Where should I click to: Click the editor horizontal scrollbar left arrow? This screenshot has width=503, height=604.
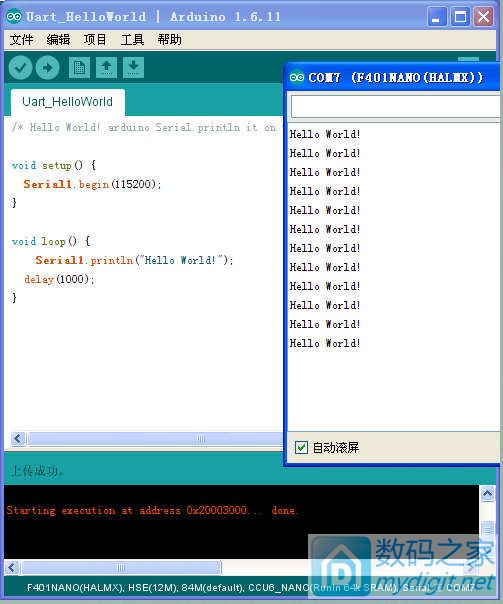pyautogui.click(x=18, y=438)
